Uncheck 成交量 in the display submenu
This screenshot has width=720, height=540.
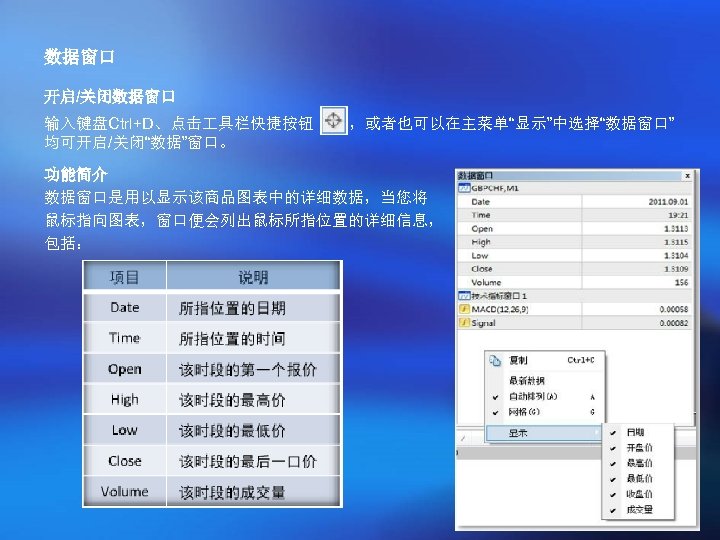[638, 510]
